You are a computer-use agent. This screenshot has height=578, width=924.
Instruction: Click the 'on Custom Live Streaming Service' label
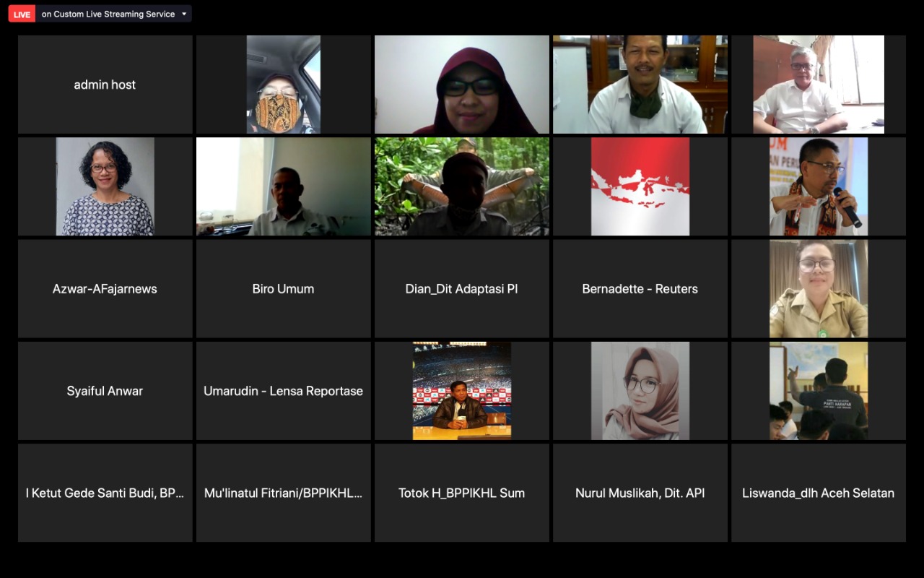(x=108, y=14)
